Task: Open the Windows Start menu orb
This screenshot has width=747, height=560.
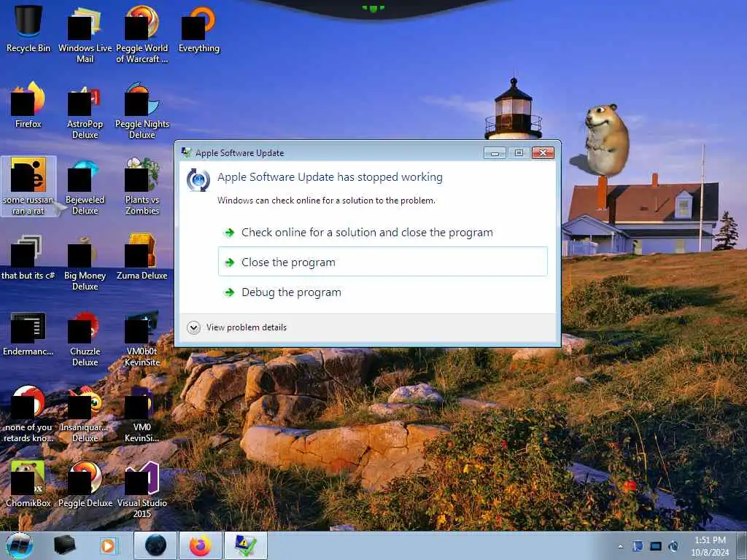Action: 19,545
